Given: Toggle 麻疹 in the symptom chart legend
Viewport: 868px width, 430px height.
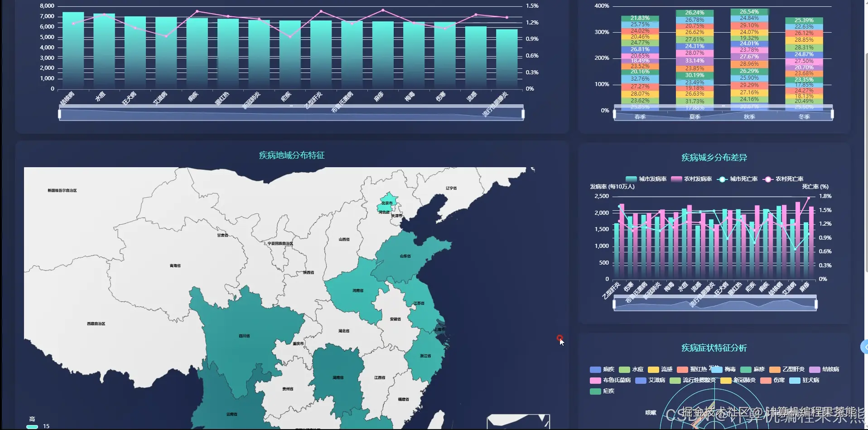Looking at the screenshot, I should pyautogui.click(x=752, y=369).
